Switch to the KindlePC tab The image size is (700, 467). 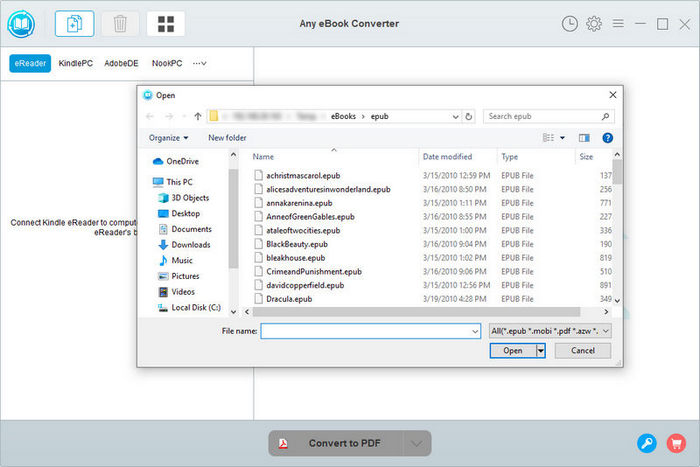(x=78, y=63)
